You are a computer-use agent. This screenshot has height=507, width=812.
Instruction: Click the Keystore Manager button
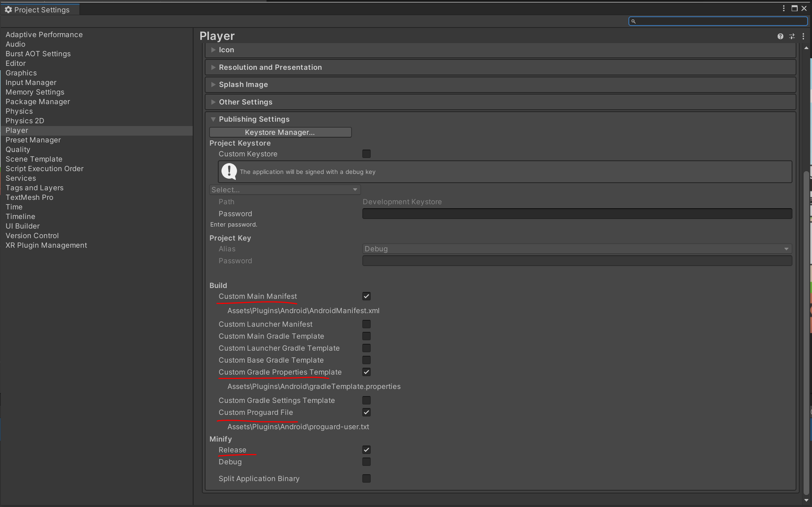(x=280, y=132)
